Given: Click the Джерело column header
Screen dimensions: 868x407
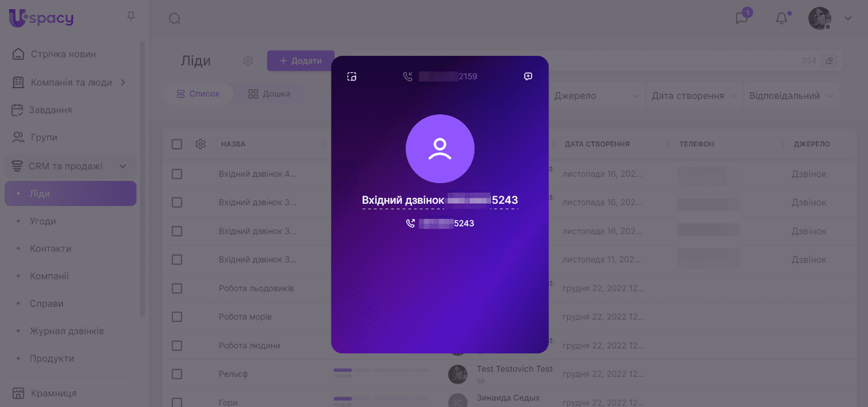Looking at the screenshot, I should pos(812,144).
